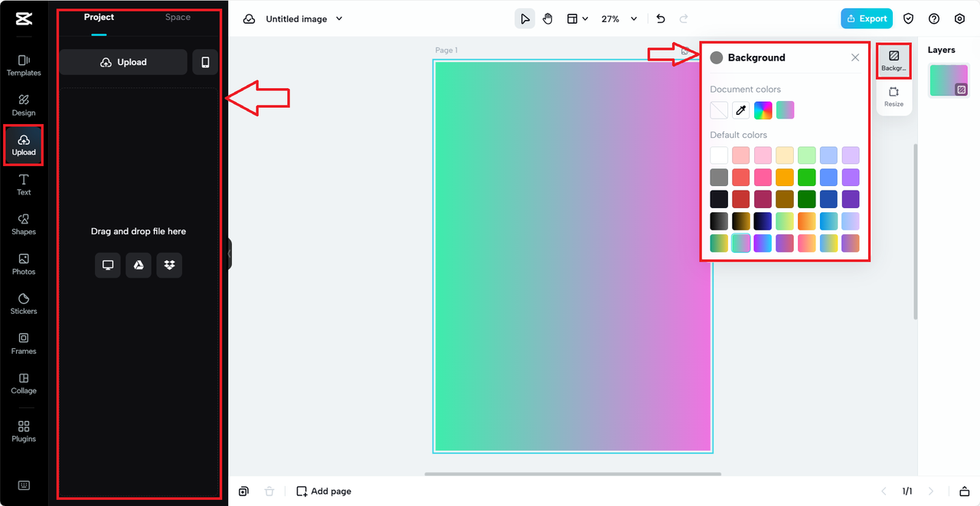Viewport: 980px width, 506px height.
Task: Select the transparent no-color swatch
Action: tap(719, 110)
